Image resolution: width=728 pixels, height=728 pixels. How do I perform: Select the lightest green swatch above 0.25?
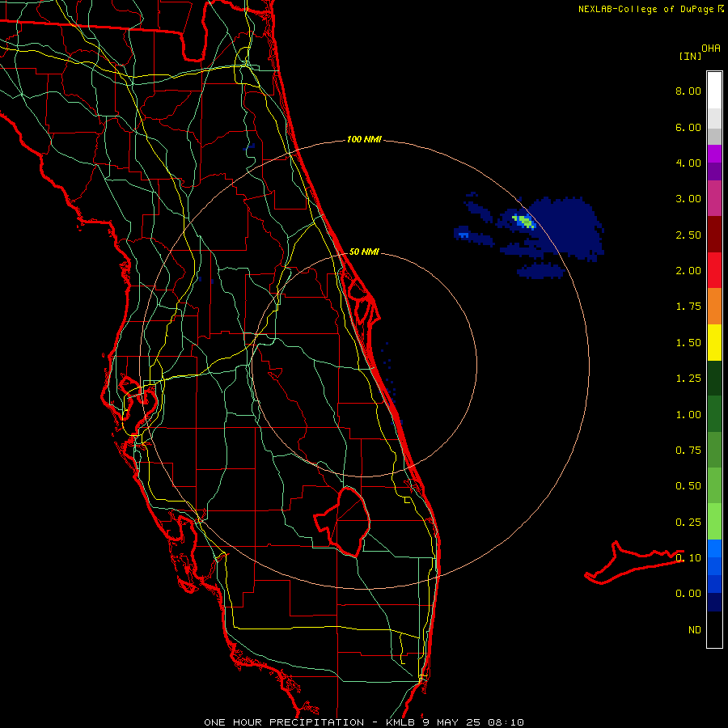tap(714, 522)
